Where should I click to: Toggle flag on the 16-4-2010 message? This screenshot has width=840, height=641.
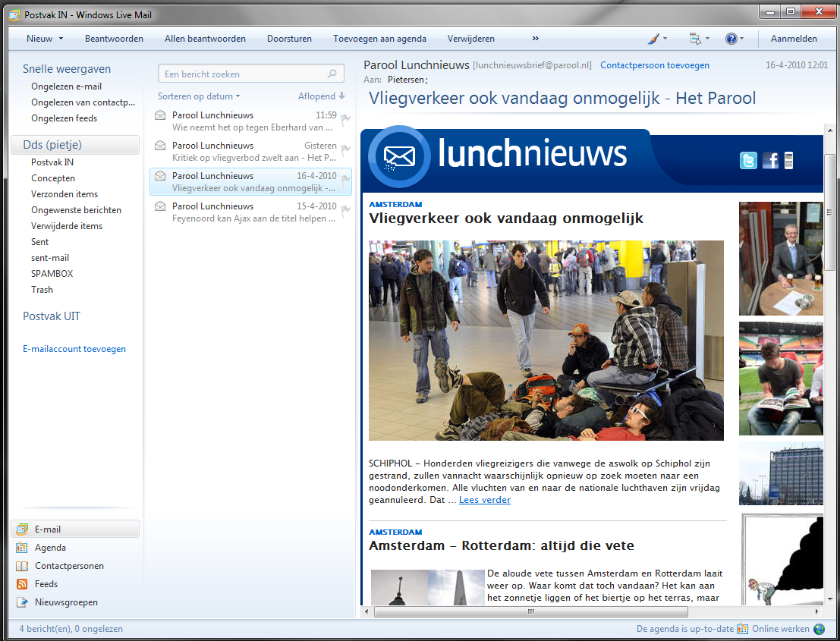(345, 180)
